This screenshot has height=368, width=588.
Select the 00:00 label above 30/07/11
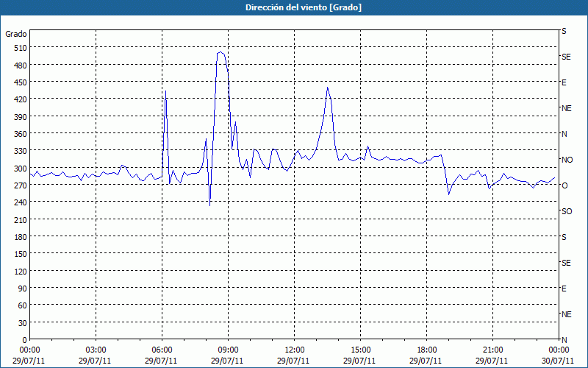tap(559, 350)
